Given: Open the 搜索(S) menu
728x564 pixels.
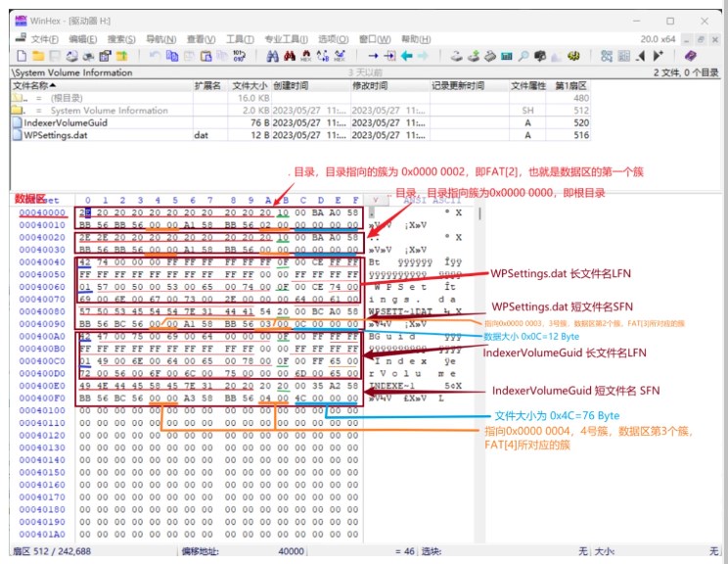Looking at the screenshot, I should click(121, 39).
